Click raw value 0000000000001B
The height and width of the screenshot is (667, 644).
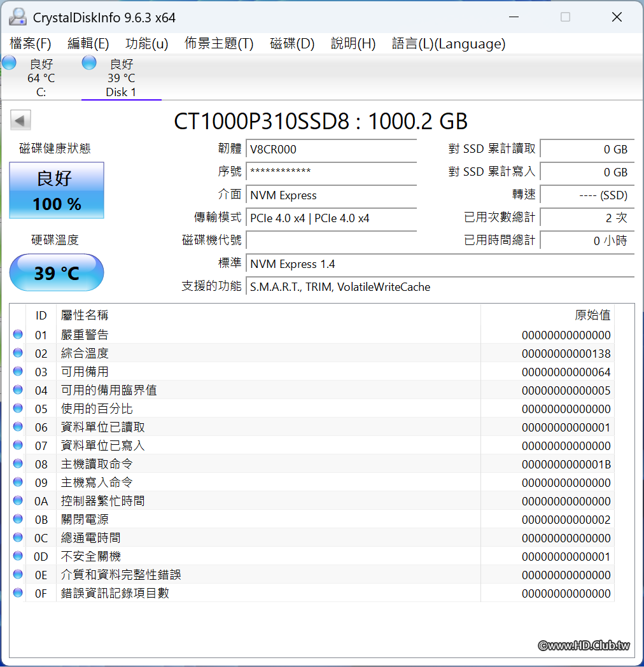point(566,465)
